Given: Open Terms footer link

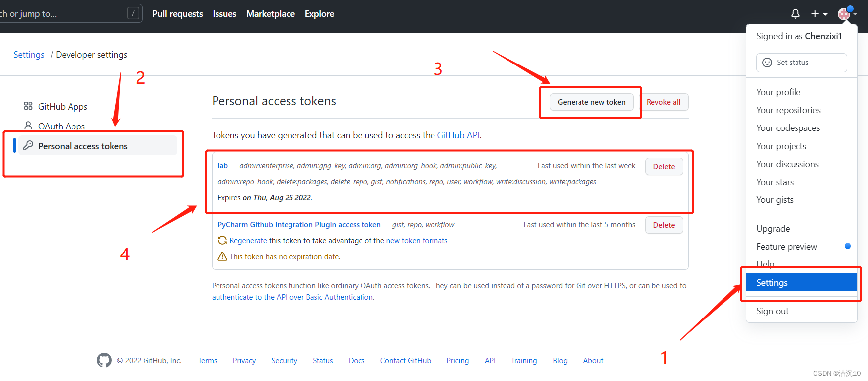Looking at the screenshot, I should 208,361.
